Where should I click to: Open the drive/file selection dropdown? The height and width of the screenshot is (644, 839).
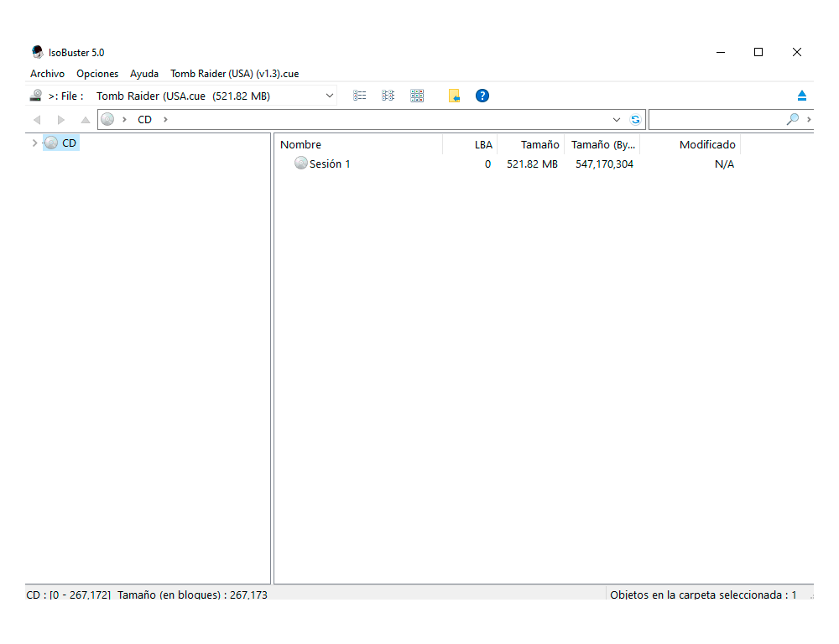point(330,96)
